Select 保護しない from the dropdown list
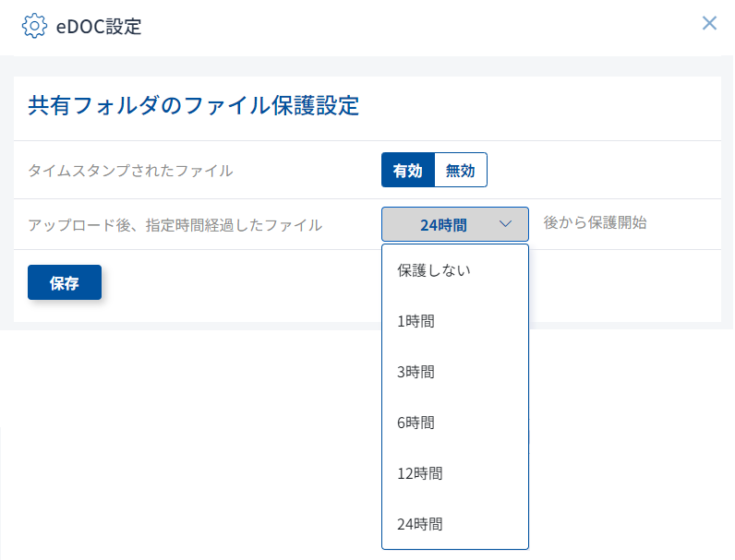 click(434, 270)
